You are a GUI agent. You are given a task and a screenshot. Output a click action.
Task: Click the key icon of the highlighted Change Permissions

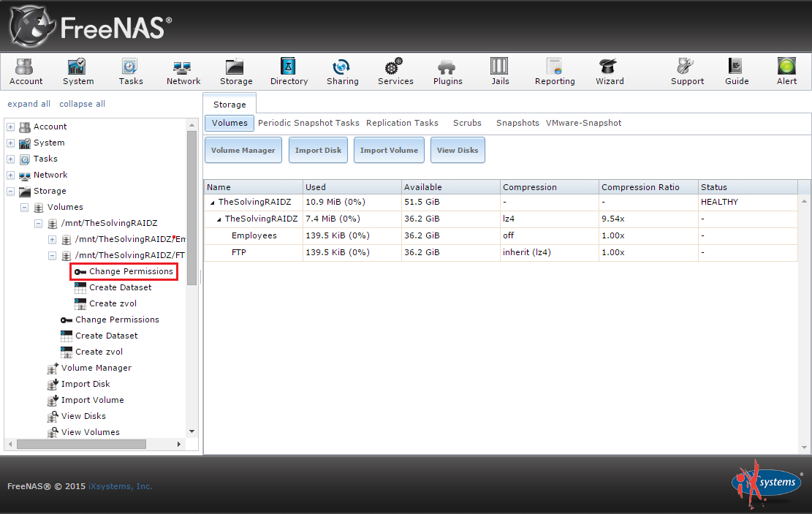tap(80, 271)
